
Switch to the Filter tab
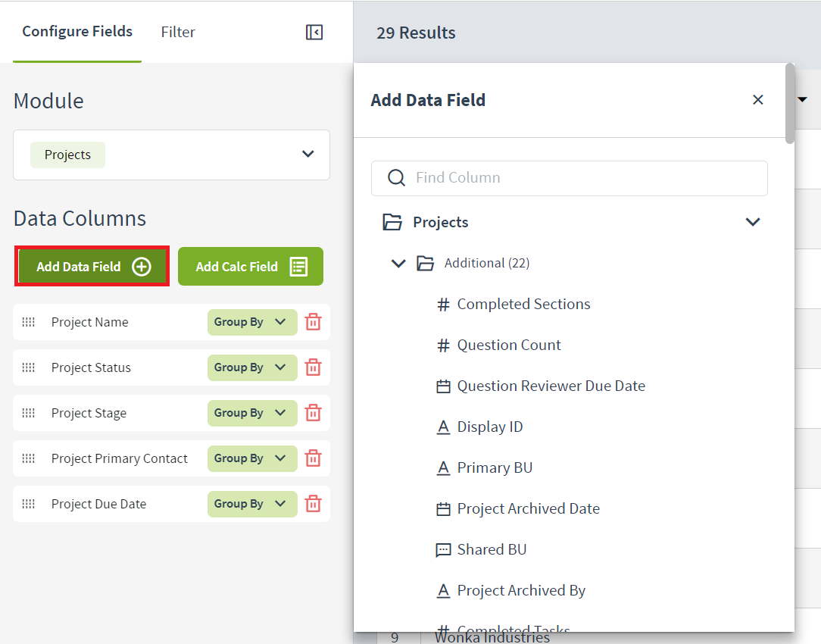click(x=178, y=32)
